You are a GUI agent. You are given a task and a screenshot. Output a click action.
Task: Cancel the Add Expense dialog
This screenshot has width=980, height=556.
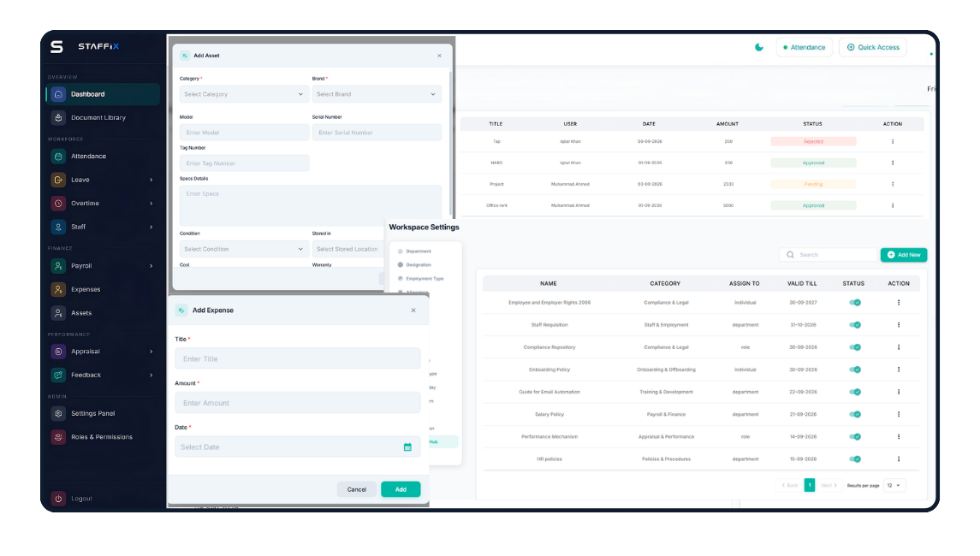point(357,489)
